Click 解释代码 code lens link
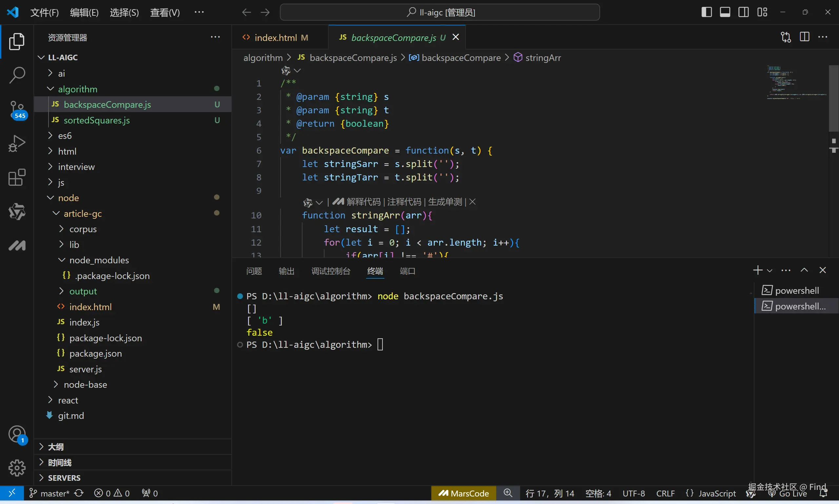 tap(363, 202)
